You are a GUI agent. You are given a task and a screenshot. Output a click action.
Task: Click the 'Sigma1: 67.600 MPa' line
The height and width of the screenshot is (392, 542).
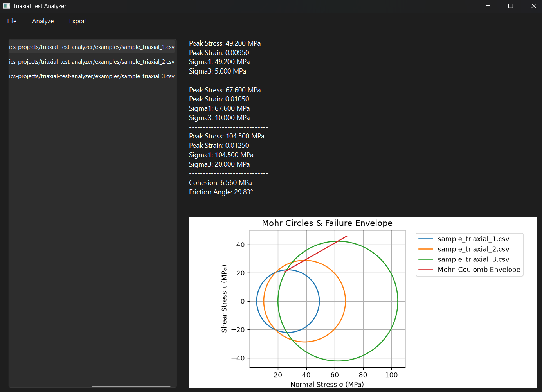click(219, 108)
